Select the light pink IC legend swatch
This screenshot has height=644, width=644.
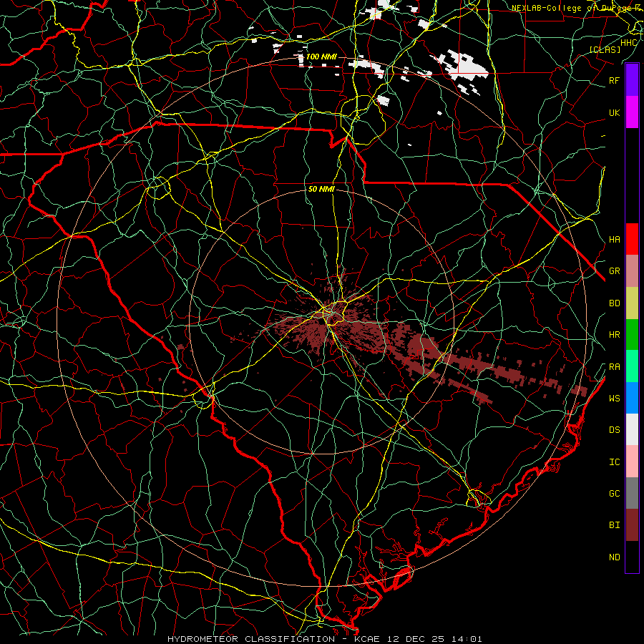(x=632, y=462)
